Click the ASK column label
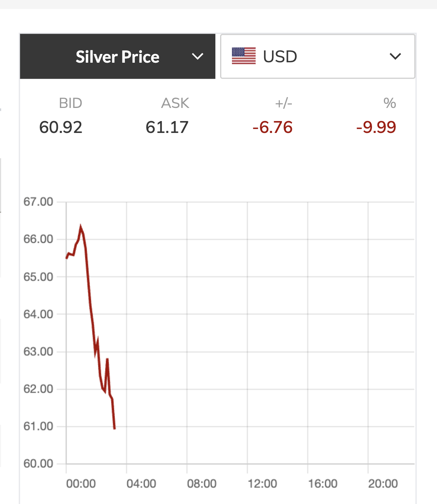The width and height of the screenshot is (437, 504). click(x=175, y=103)
